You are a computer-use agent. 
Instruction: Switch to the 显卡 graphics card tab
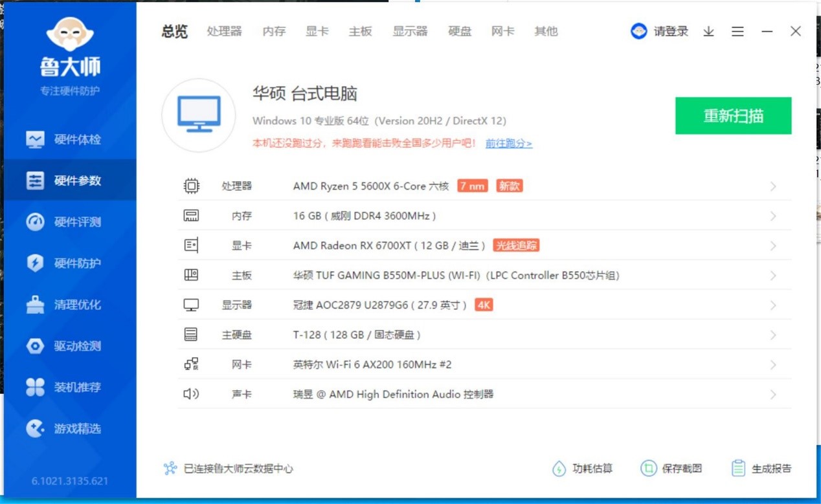click(x=317, y=31)
